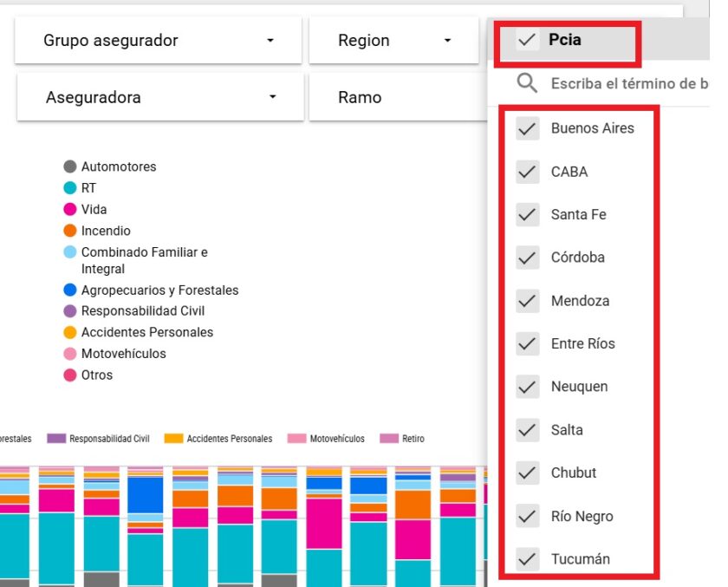
Task: Toggle the Pcia select-all checkbox
Action: coord(528,40)
